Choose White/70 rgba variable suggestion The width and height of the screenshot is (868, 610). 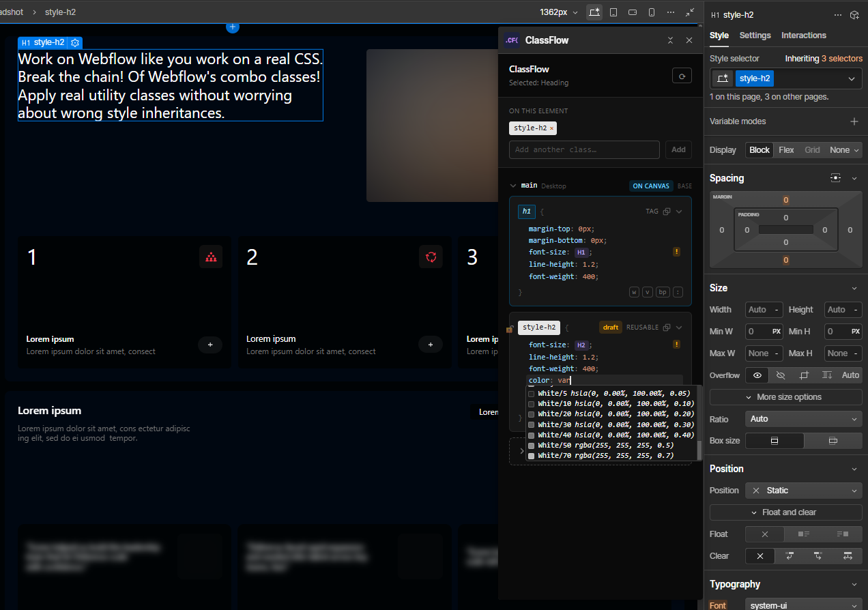pos(612,455)
